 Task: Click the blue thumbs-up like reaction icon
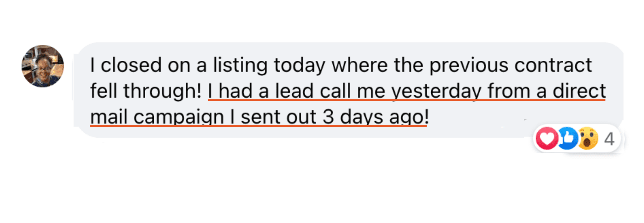568,138
